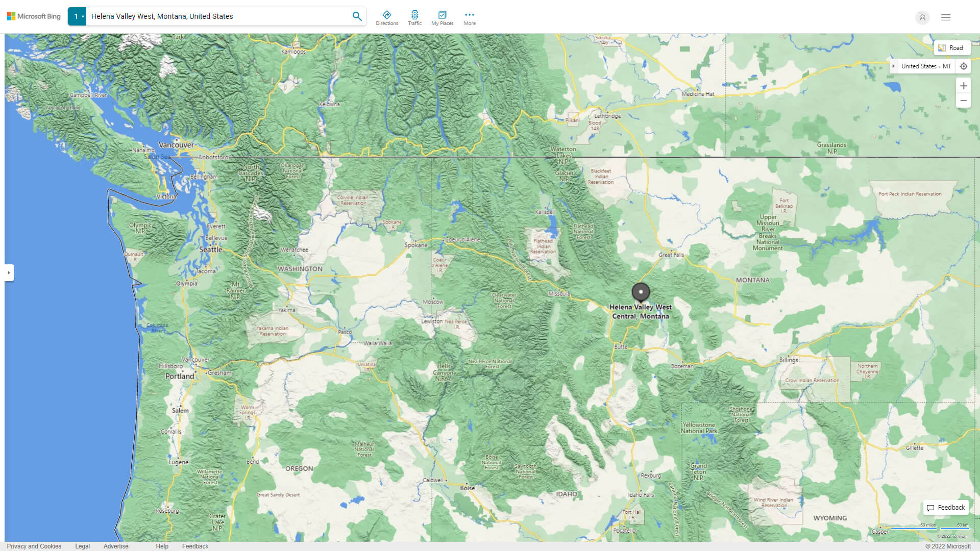Click in the location search field
Viewport: 980px width, 551px height.
[x=217, y=16]
